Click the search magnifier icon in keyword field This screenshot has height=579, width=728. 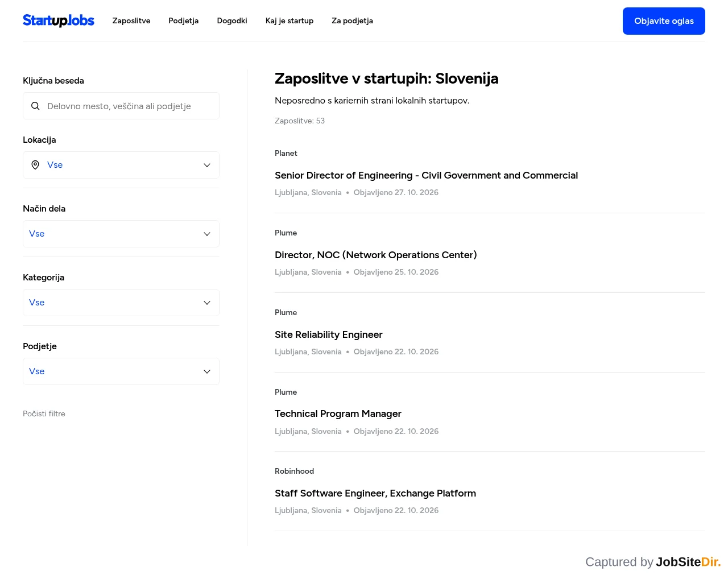coord(35,106)
